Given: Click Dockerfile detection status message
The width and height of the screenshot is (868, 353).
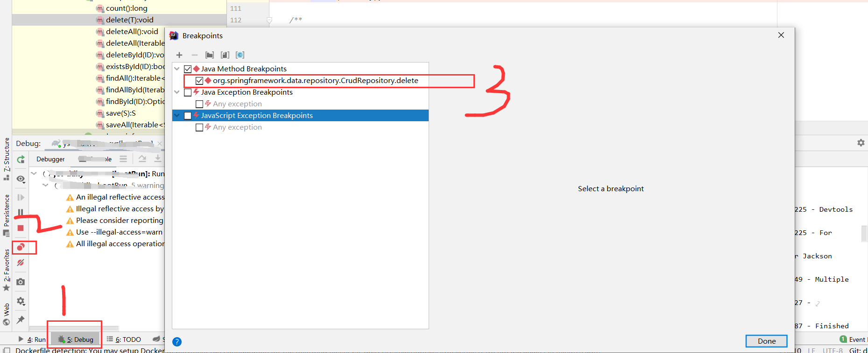Looking at the screenshot, I should (x=90, y=350).
